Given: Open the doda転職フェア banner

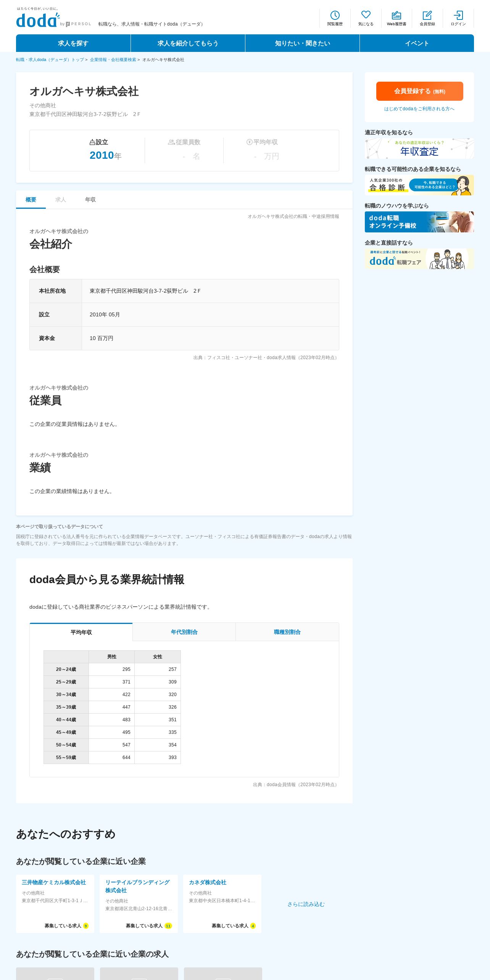Looking at the screenshot, I should click(x=419, y=259).
